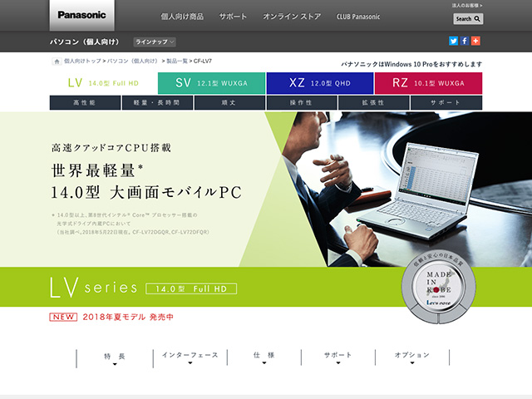The height and width of the screenshot is (399, 532).
Task: Click 個人向けトップ breadcrumb link
Action: coord(82,61)
